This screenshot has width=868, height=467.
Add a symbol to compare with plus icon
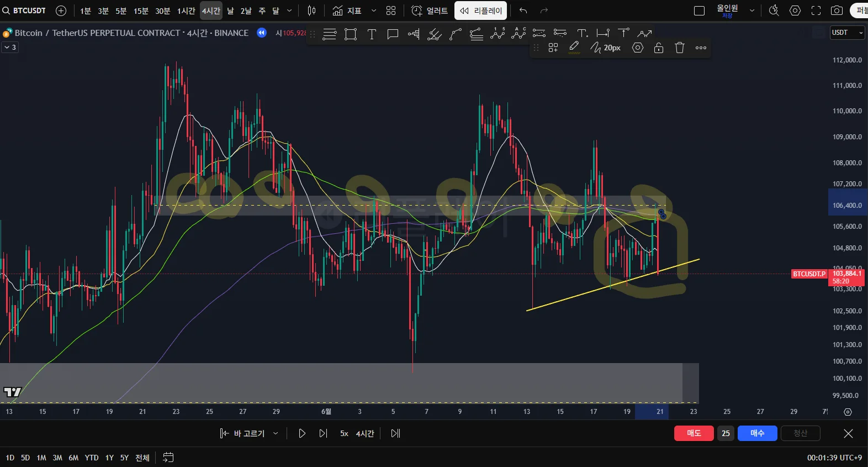pos(61,11)
